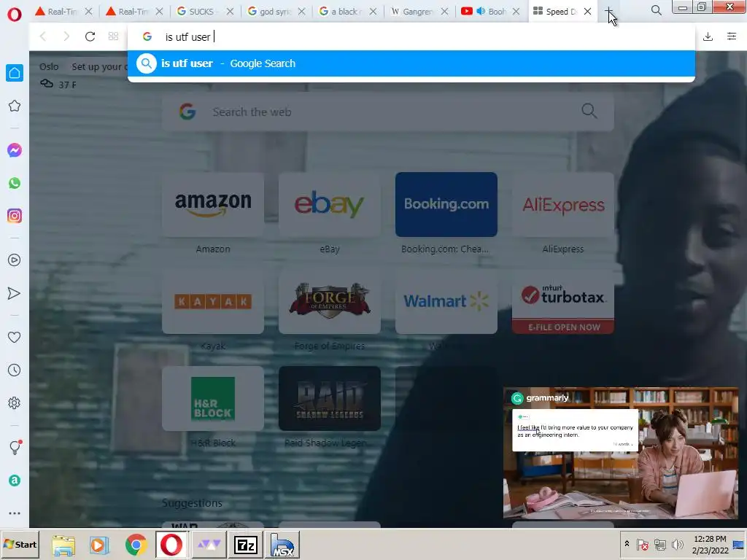The image size is (747, 560).
Task: Open the Raid Shadow Legends tile
Action: pos(330,399)
